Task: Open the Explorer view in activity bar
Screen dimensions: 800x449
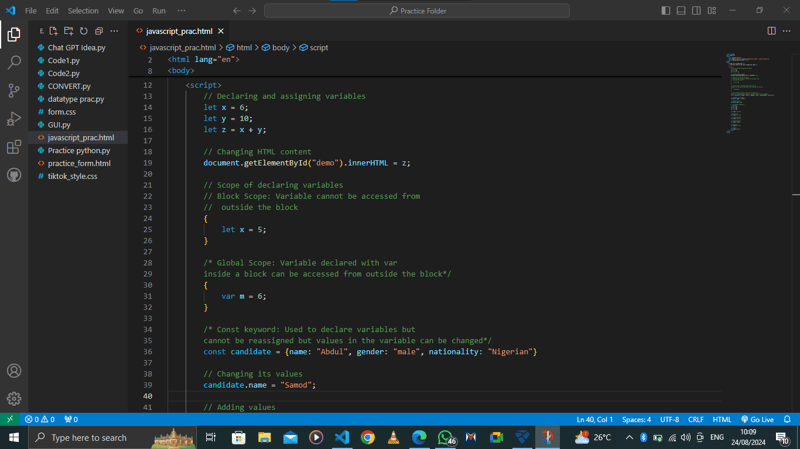Action: pos(14,34)
